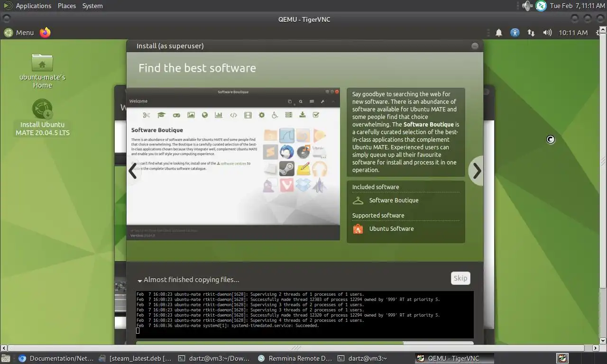Click the installer progress bar
This screenshot has height=364, width=607.
coord(304,343)
